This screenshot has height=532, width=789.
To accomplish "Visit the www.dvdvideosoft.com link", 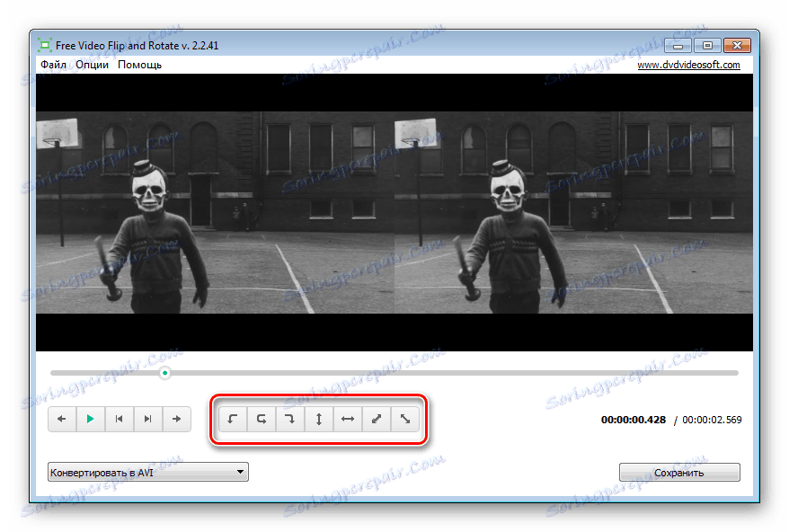I will click(688, 65).
